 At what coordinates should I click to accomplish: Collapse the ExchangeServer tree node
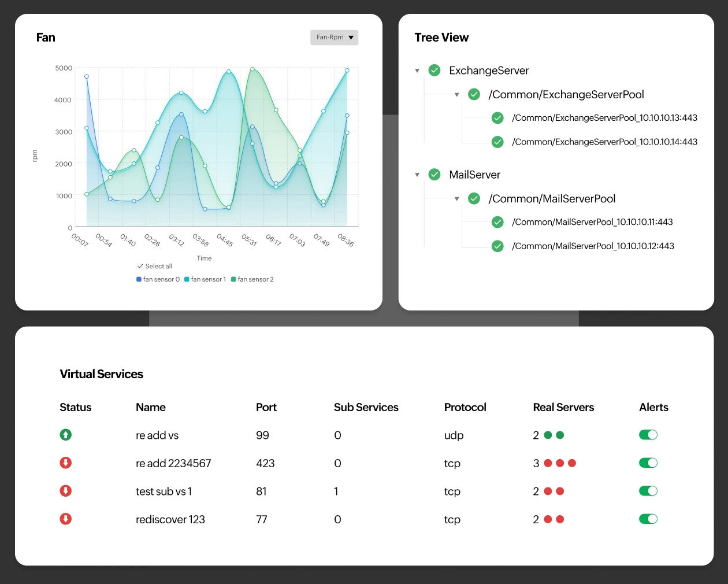click(x=417, y=70)
